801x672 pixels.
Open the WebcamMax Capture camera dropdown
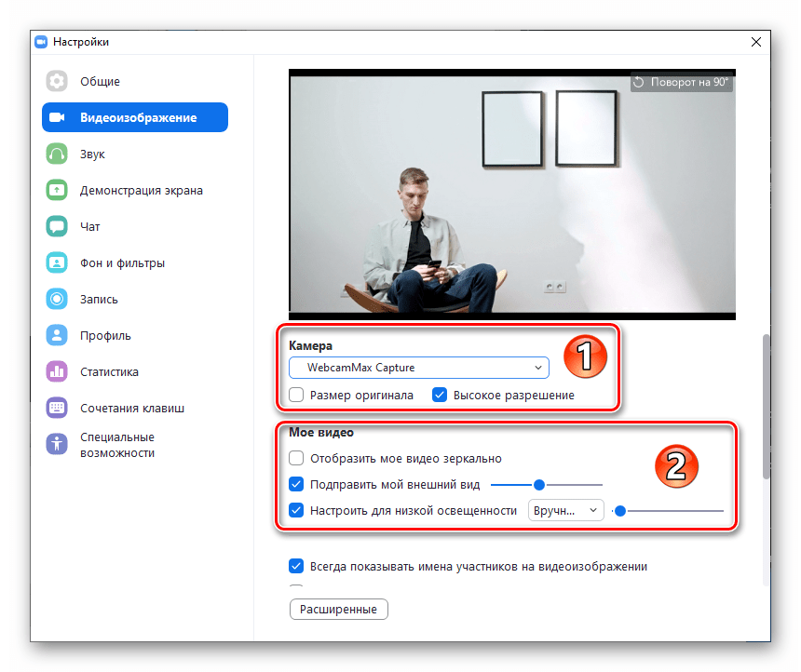418,368
